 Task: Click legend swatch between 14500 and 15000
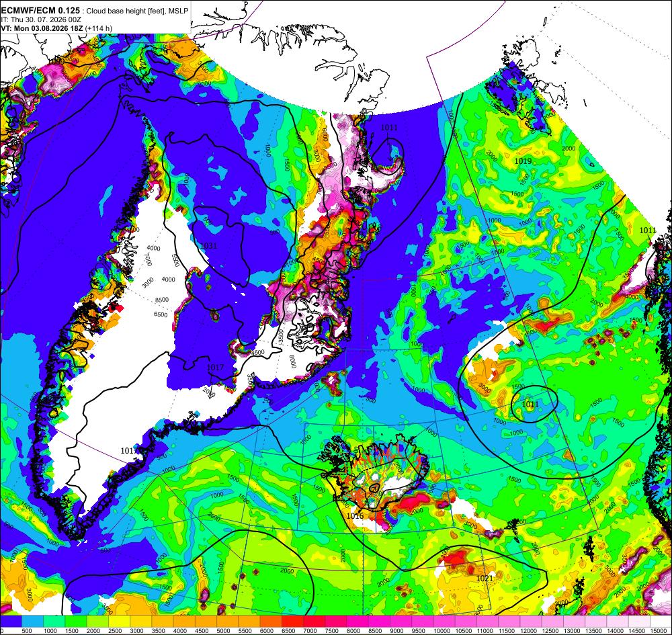click(640, 620)
